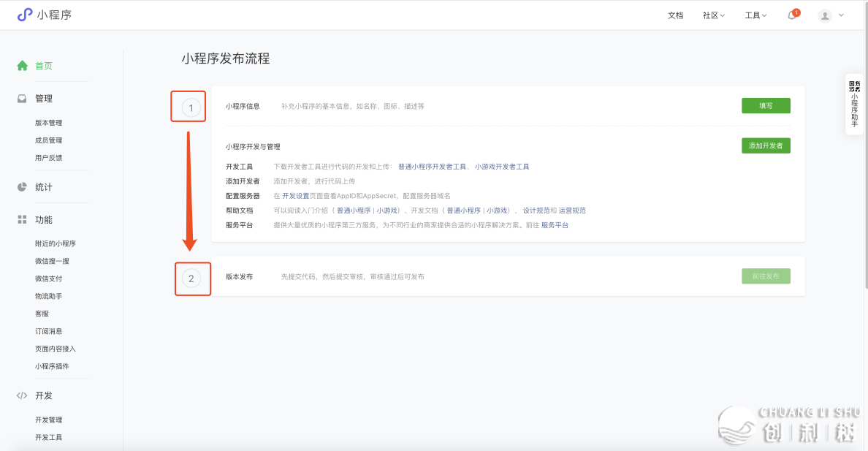The width and height of the screenshot is (868, 451).
Task: Click the step 1 circle indicator
Action: pyautogui.click(x=191, y=108)
